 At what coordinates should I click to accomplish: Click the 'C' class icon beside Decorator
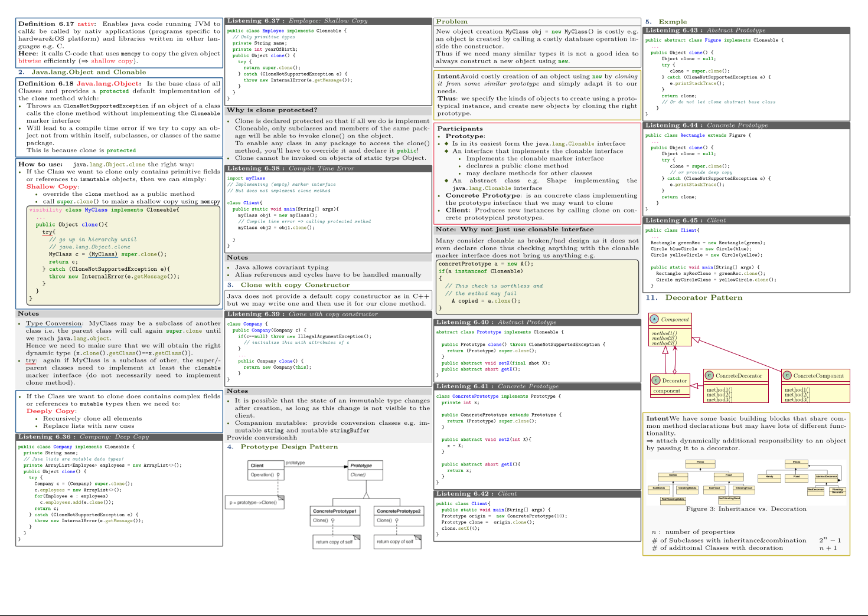pos(656,381)
